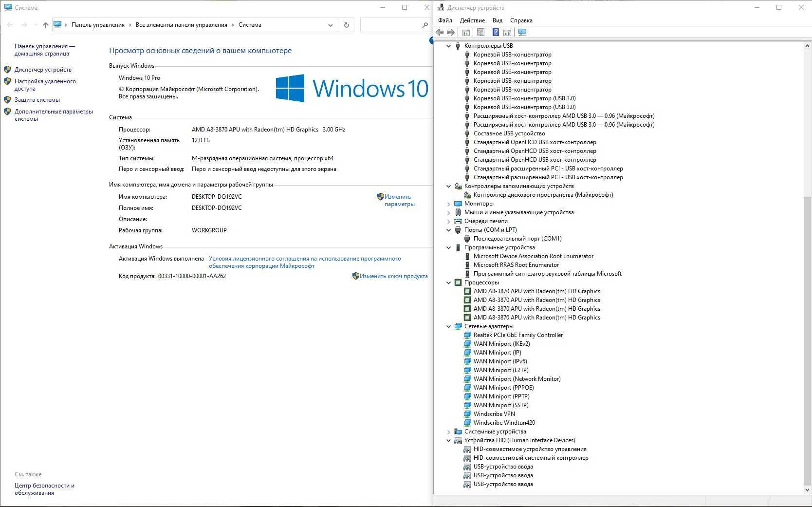Screen dimensions: 812x507
Task: Open Properties toolbar icon in Device Manager
Action: (x=480, y=32)
